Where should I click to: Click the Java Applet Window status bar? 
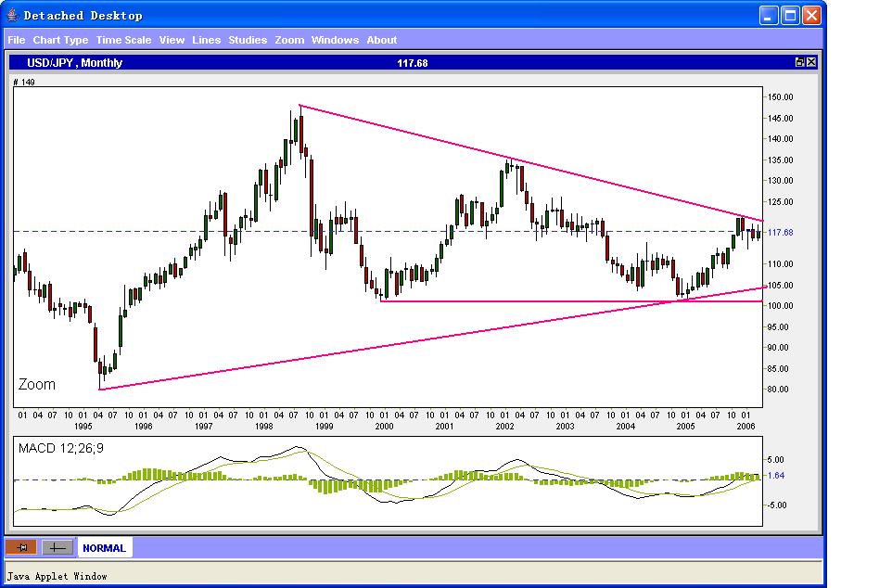coord(56,576)
